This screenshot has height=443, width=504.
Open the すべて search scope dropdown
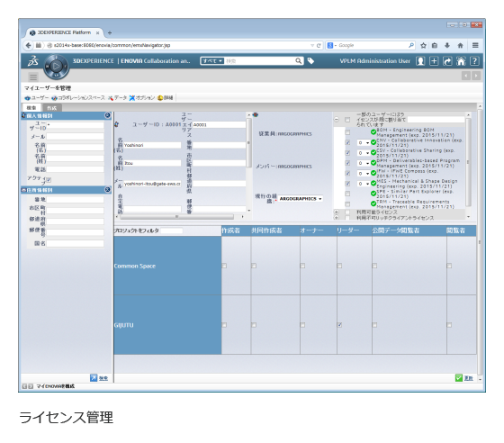click(212, 60)
